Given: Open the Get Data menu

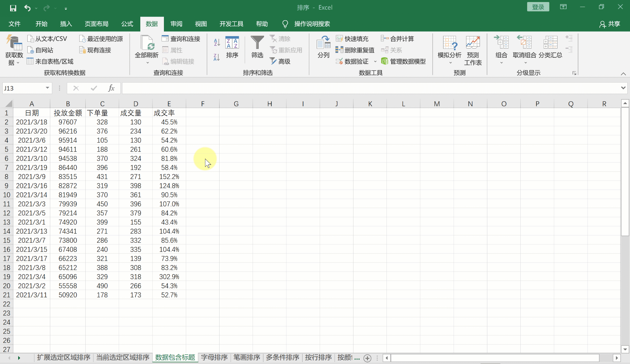Looking at the screenshot, I should point(14,50).
